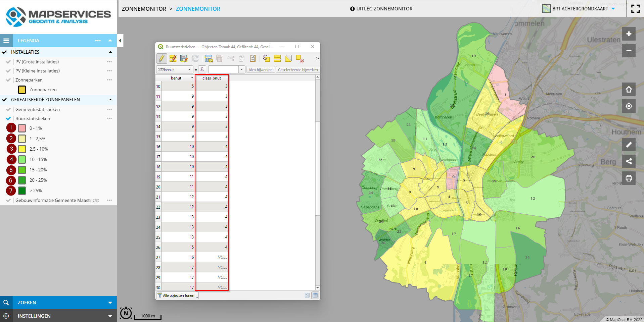This screenshot has height=322, width=644.
Task: Follow the blue ZONNEMONITOR breadcrumb link
Action: [198, 9]
